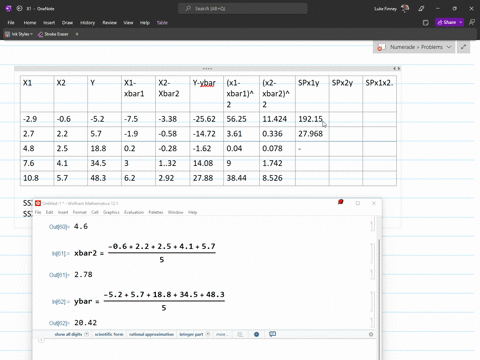This screenshot has height=360, width=480.
Task: Open the Mathematica Window menu
Action: [175, 212]
